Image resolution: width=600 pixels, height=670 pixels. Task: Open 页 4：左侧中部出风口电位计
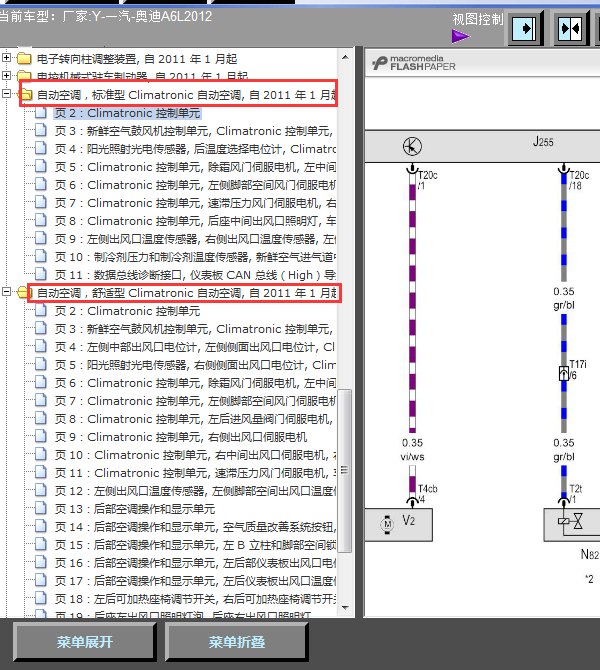195,347
